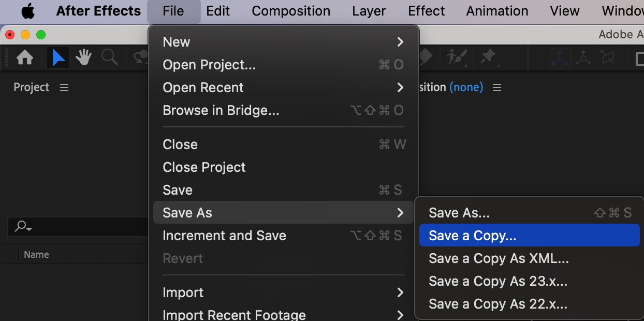This screenshot has height=321, width=644.
Task: Select the Selection arrow tool
Action: point(58,57)
